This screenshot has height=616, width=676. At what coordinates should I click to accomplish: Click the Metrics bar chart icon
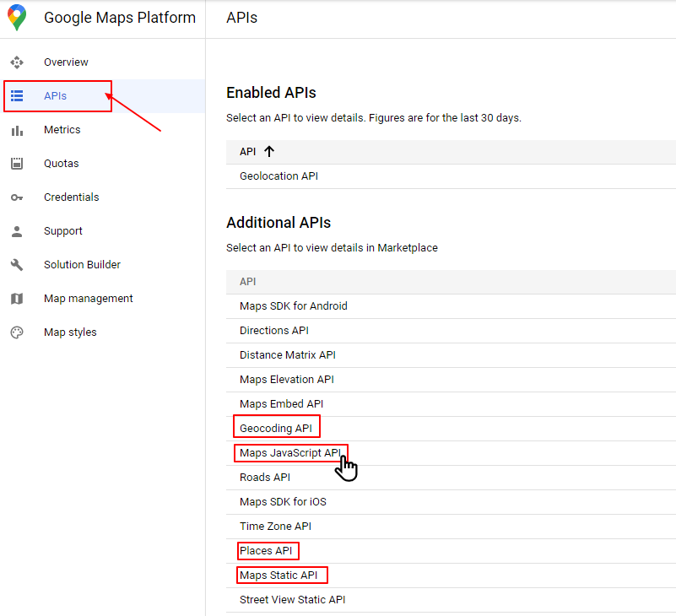(x=17, y=130)
